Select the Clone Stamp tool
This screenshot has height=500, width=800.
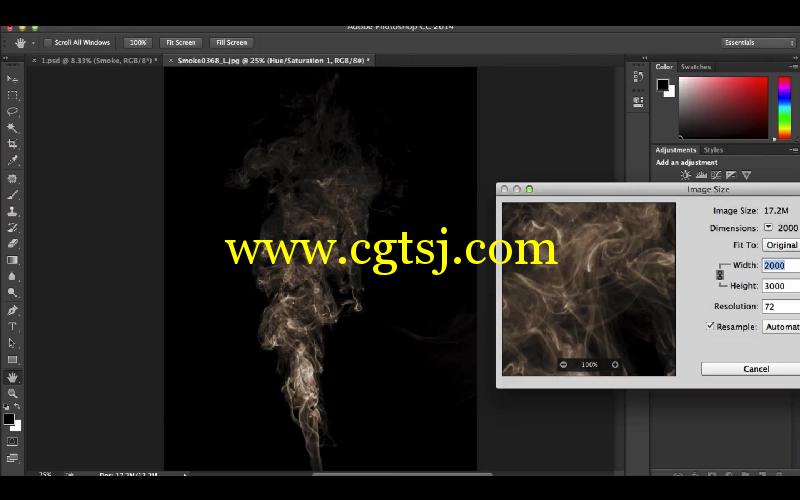(x=12, y=211)
